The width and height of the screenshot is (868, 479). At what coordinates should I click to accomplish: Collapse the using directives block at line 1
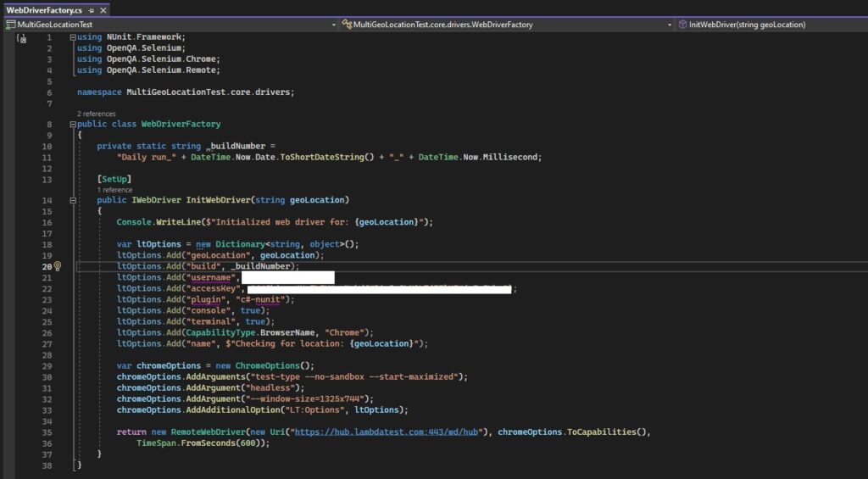(73, 38)
